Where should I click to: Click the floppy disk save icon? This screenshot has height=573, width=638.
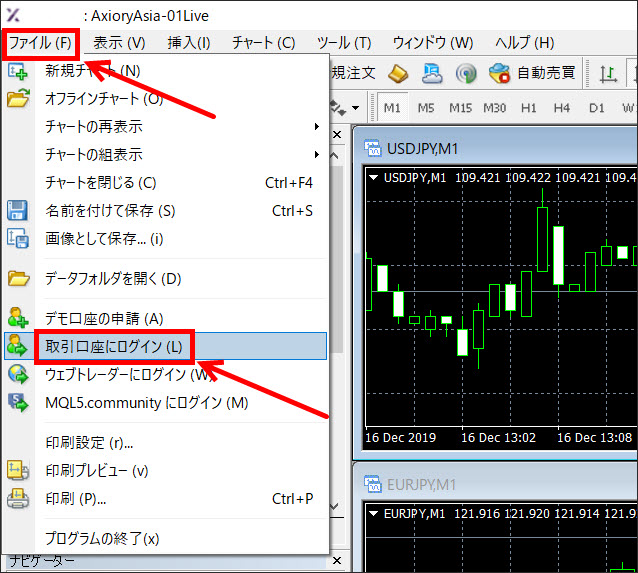18,211
